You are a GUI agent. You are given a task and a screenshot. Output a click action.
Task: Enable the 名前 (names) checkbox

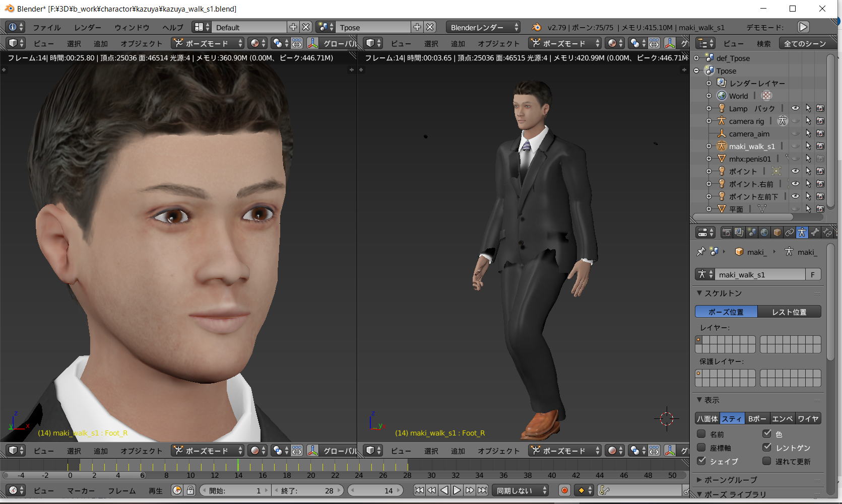701,434
